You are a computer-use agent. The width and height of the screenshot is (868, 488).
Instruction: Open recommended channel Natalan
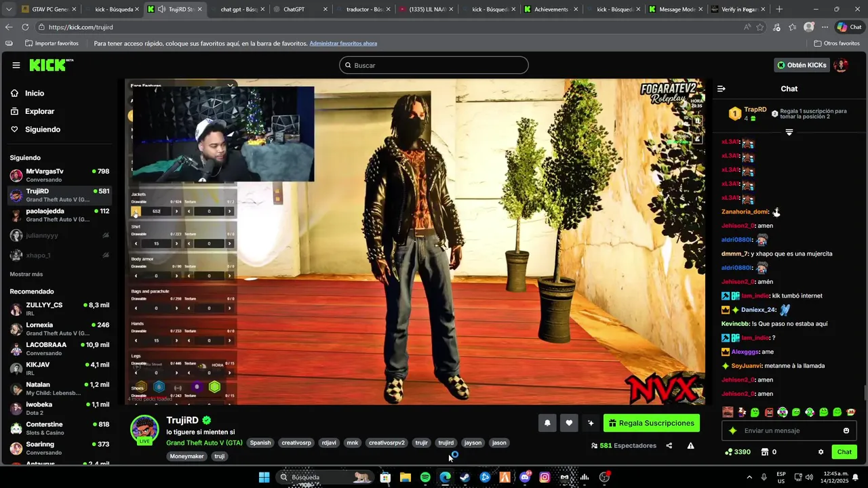(59, 388)
